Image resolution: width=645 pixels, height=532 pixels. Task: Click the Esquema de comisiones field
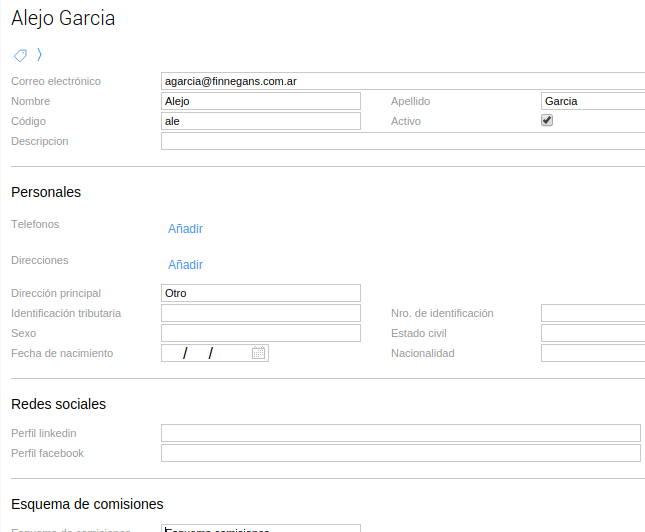coord(261,528)
